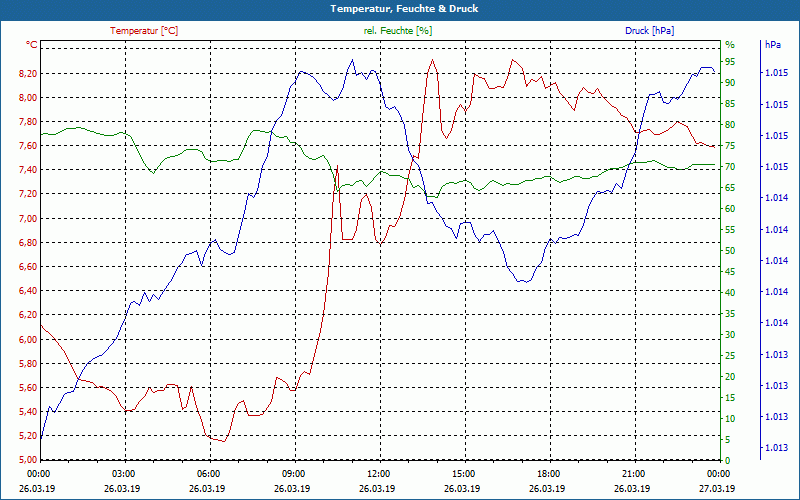Click the 6,80 temperature axis value
This screenshot has height=500, width=800.
coord(28,242)
